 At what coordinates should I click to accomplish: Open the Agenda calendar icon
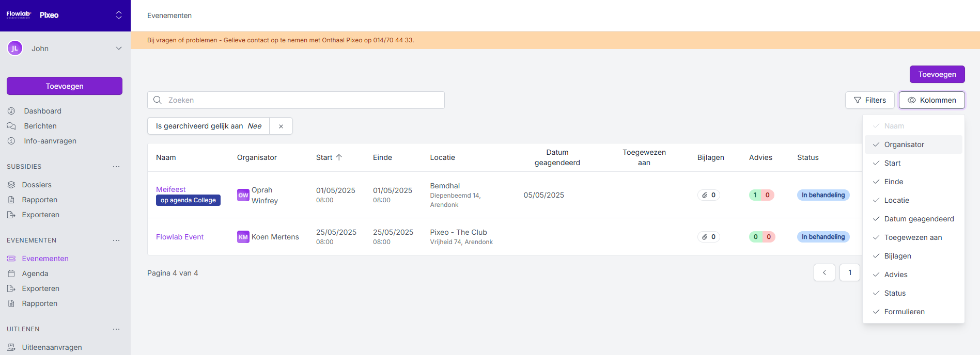(11, 273)
